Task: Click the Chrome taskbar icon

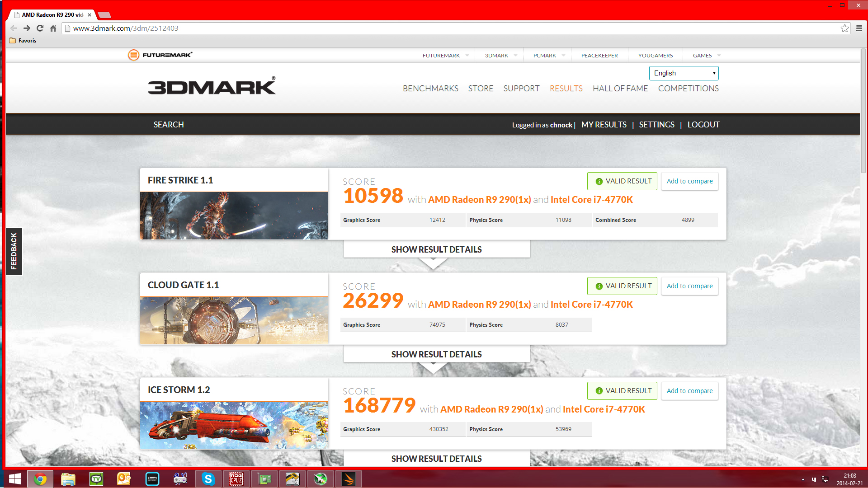Action: tap(40, 479)
